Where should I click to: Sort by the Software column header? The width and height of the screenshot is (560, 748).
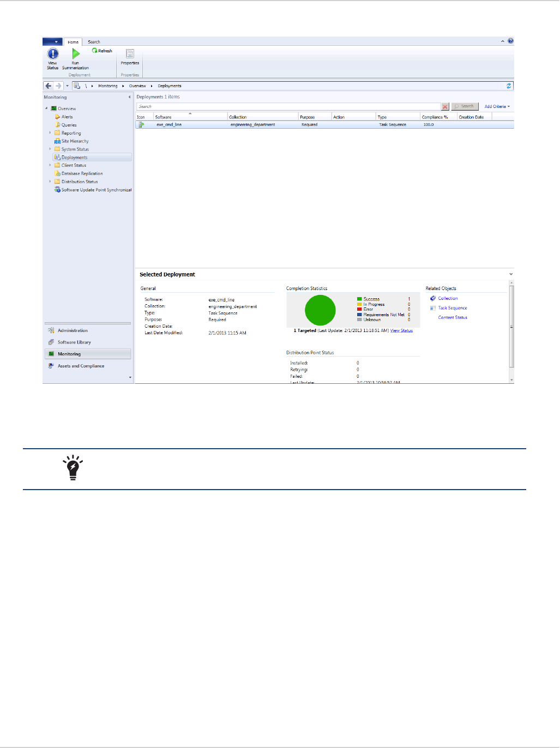190,117
